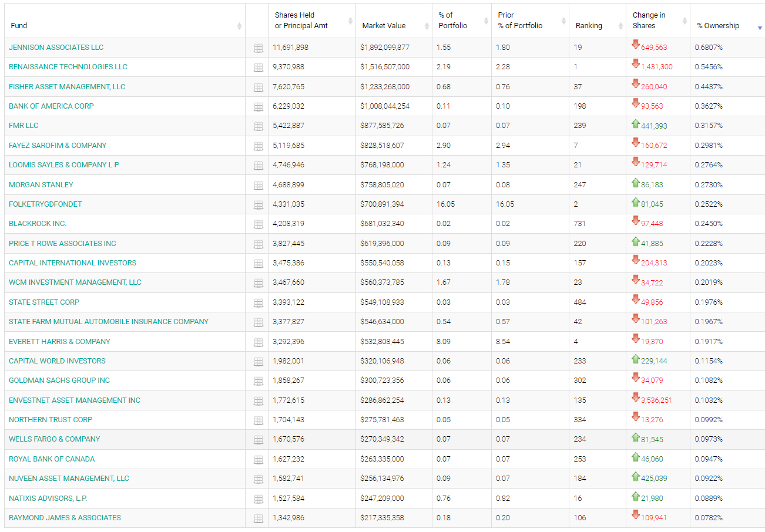The image size is (765, 532).
Task: Sort by % of Portfolio header
Action: pos(462,21)
